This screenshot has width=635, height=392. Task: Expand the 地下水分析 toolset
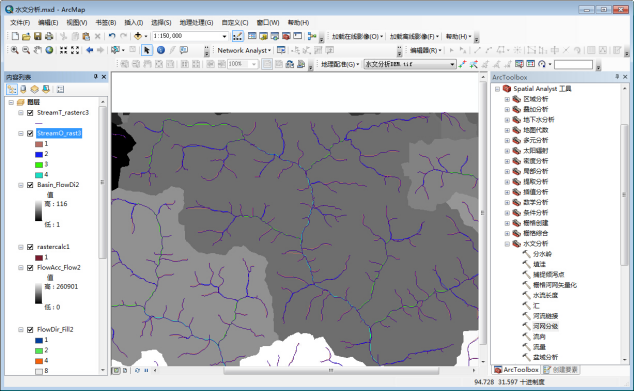pyautogui.click(x=507, y=120)
